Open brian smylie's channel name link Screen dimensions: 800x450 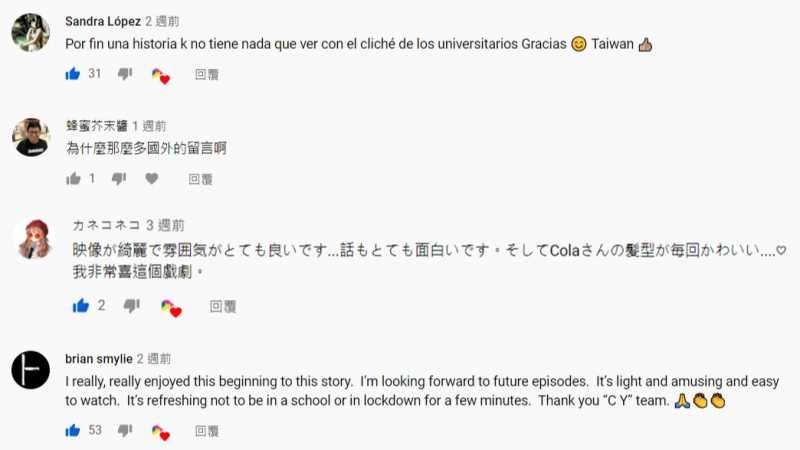(x=98, y=358)
